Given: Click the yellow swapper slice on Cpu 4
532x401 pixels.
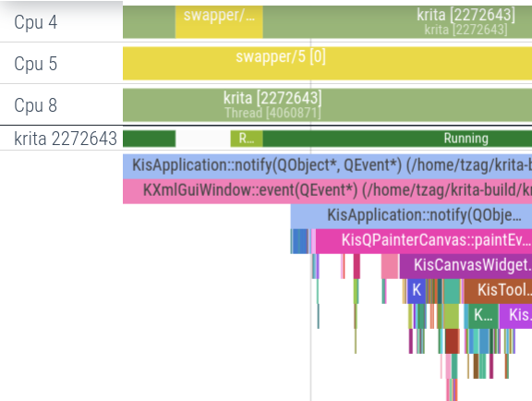Looking at the screenshot, I should (x=219, y=22).
